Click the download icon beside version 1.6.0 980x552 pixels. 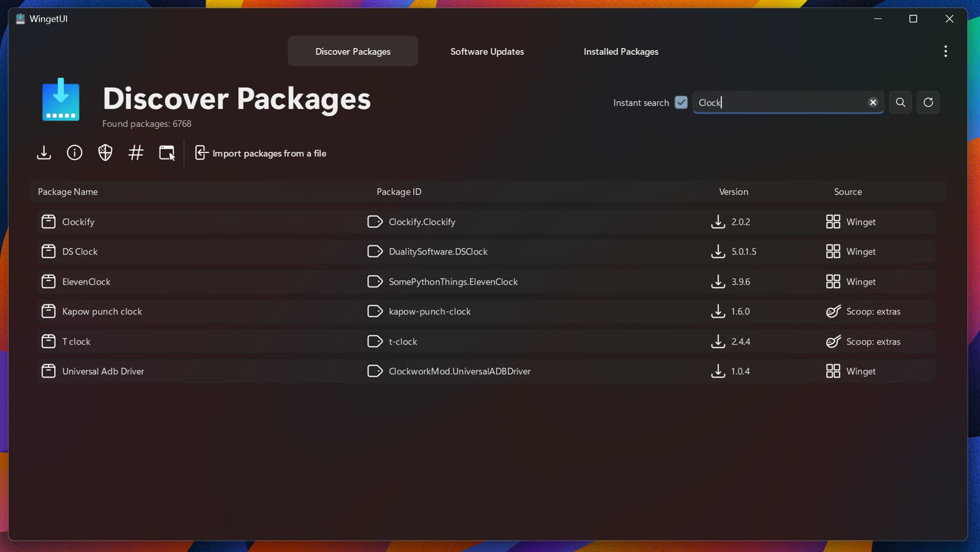718,311
